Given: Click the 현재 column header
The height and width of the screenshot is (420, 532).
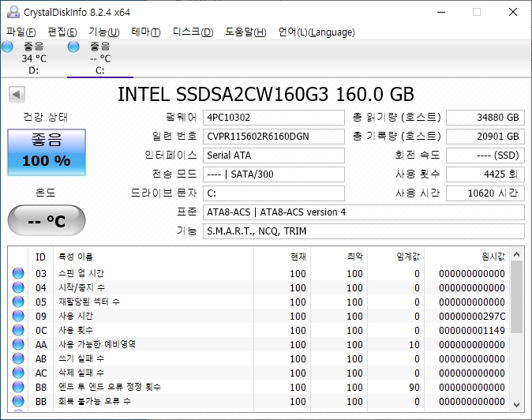Looking at the screenshot, I should point(282,257).
